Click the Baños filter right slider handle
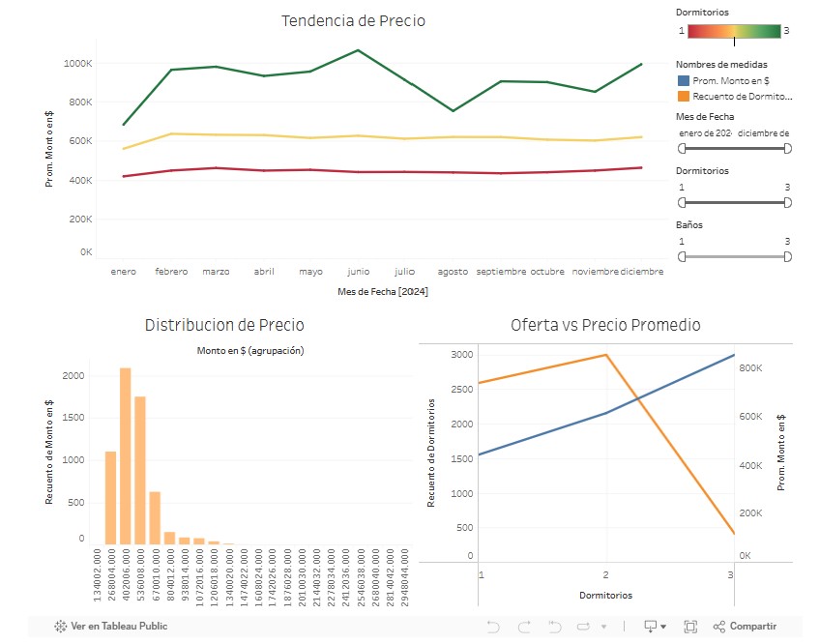The height and width of the screenshot is (644, 820). tap(787, 256)
